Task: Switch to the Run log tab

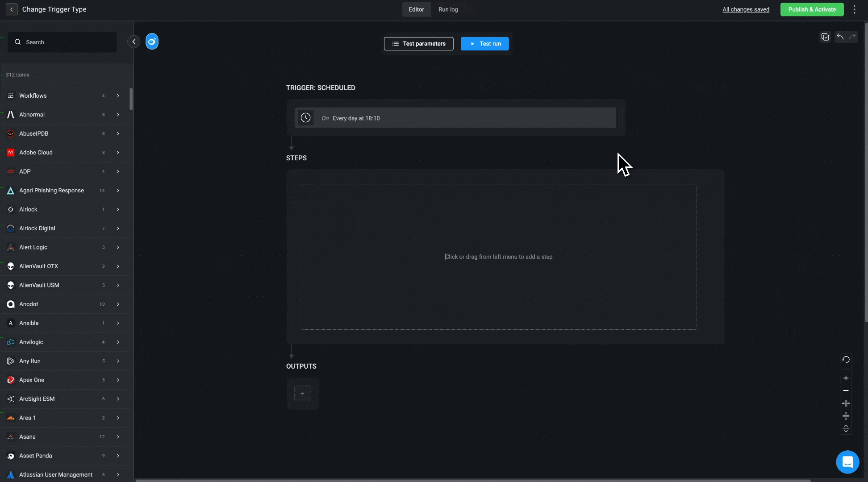Action: point(448,9)
